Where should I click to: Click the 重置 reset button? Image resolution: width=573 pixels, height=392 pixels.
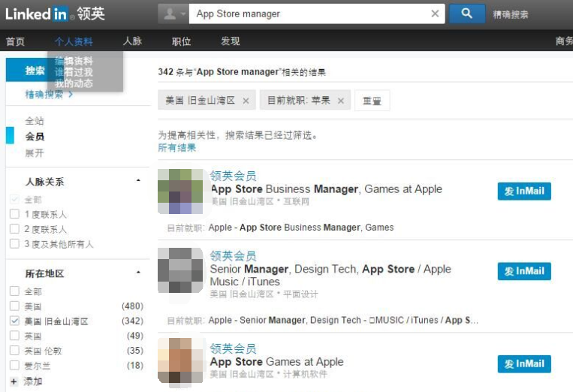pyautogui.click(x=372, y=101)
